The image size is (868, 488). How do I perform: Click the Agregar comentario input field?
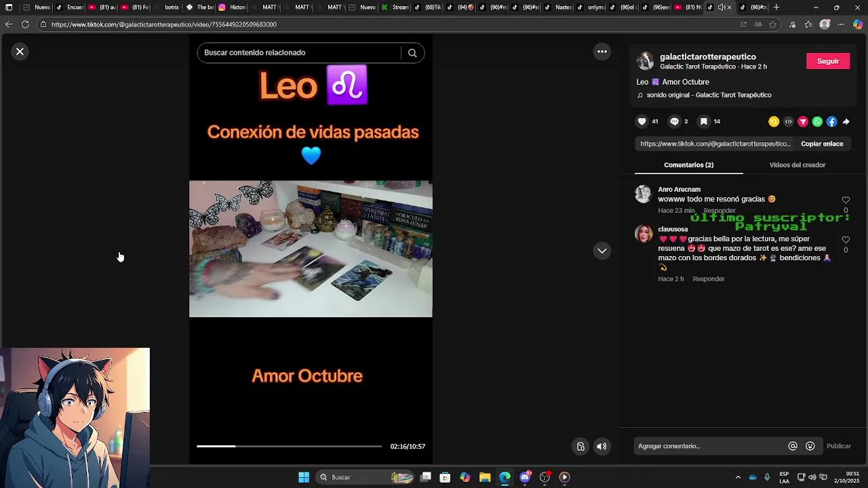pos(709,446)
